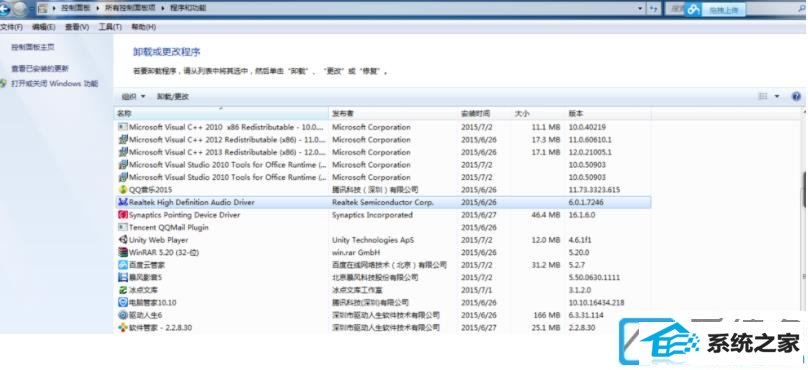This screenshot has width=808, height=370.
Task: Click the Forward navigation arrow button
Action: [x=20, y=9]
